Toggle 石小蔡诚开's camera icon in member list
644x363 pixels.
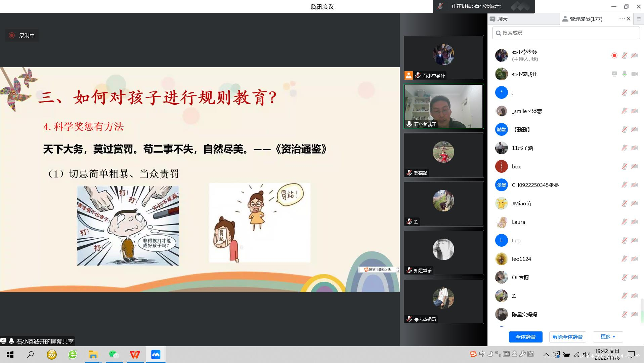pos(634,74)
